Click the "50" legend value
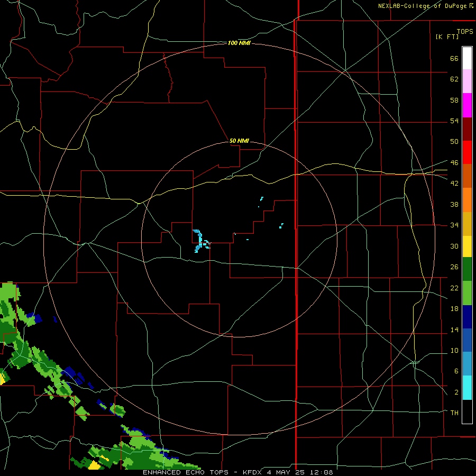Image resolution: width=476 pixels, height=476 pixels. coord(454,142)
